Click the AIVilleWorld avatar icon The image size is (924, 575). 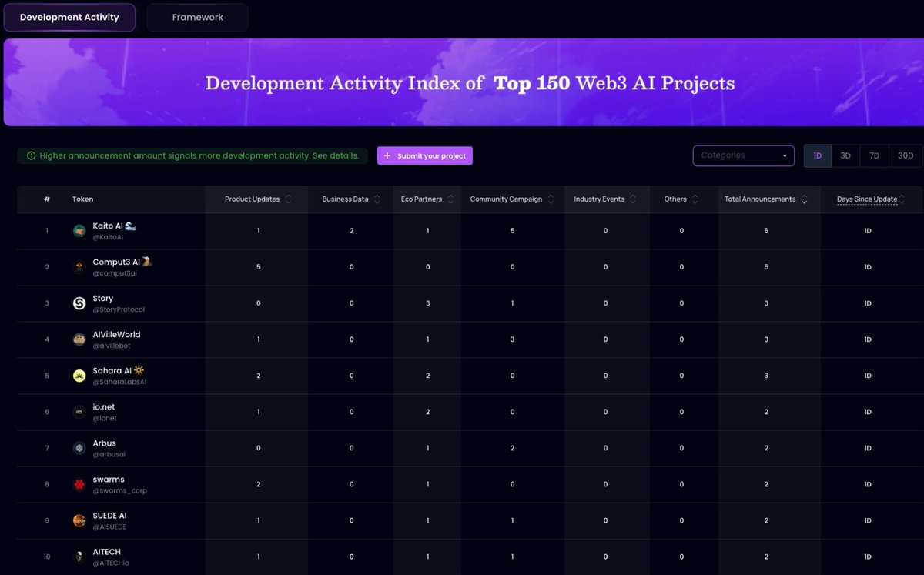coord(79,339)
